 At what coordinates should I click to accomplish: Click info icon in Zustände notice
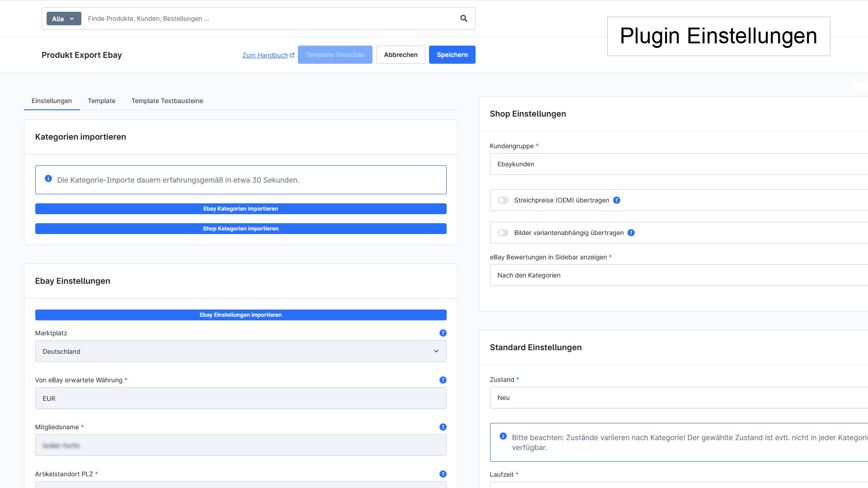(503, 436)
